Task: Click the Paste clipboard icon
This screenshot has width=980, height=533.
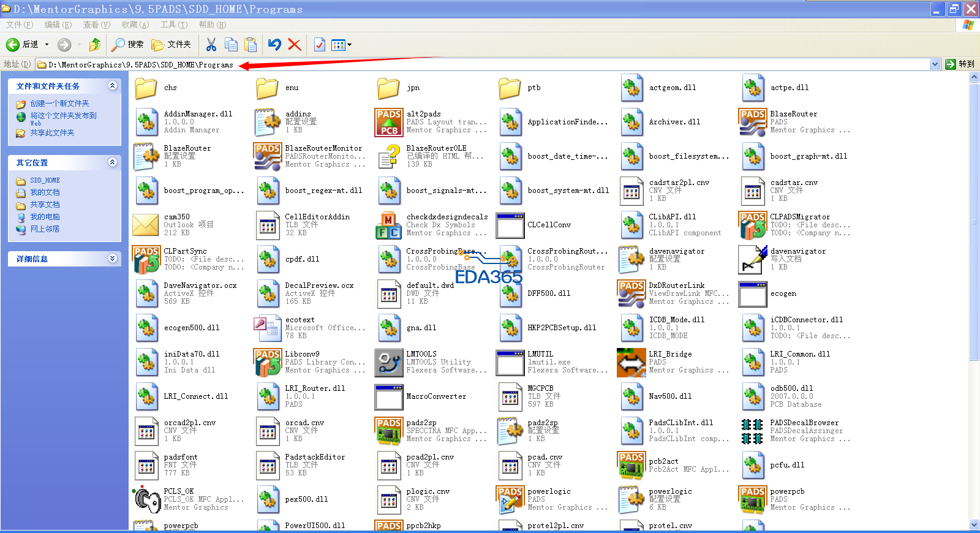Action: [251, 44]
